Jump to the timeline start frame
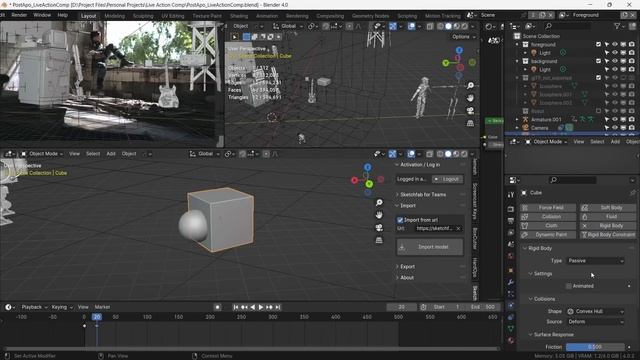Viewport: 640px width, 360px height. 236,307
